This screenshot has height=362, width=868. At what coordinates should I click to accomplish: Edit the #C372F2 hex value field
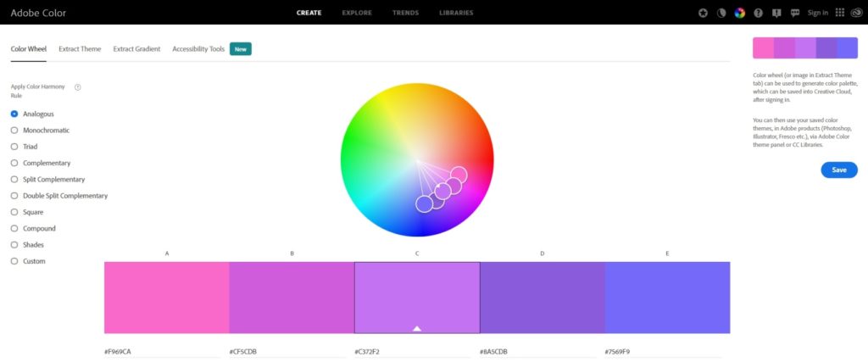pos(413,352)
